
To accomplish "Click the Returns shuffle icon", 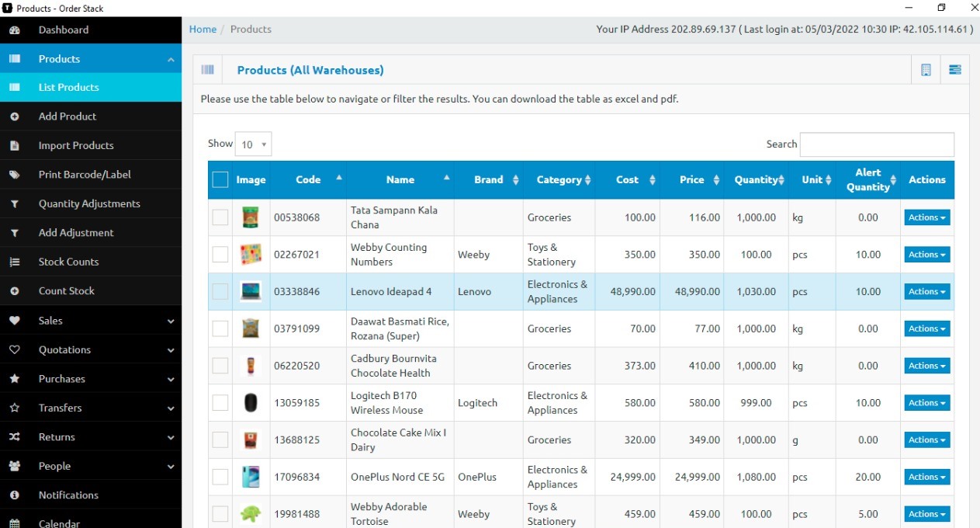I will (14, 437).
